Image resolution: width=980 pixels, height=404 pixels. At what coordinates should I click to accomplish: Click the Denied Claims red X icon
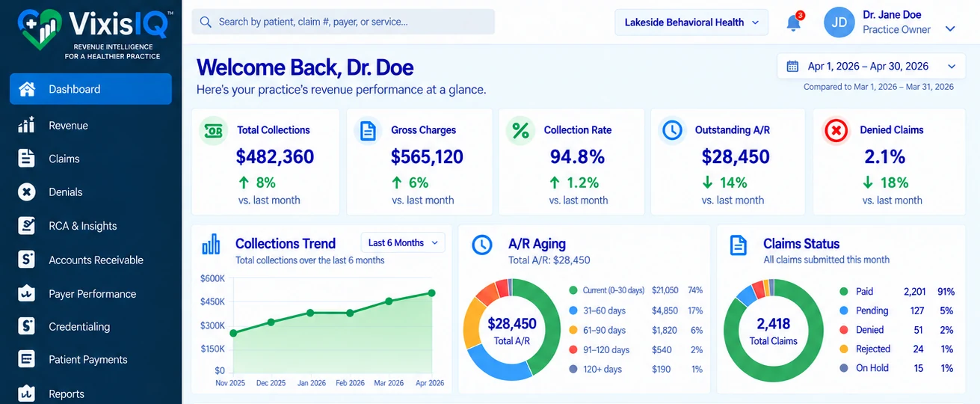[x=836, y=131]
